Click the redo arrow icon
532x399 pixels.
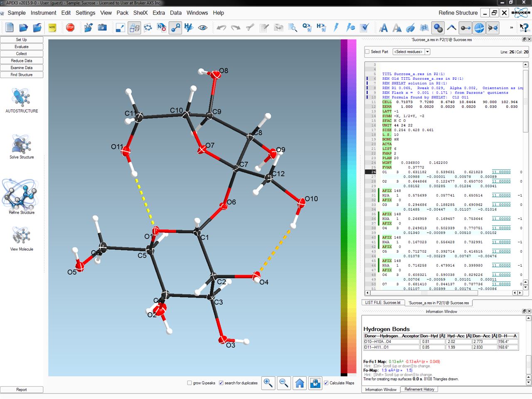236,28
